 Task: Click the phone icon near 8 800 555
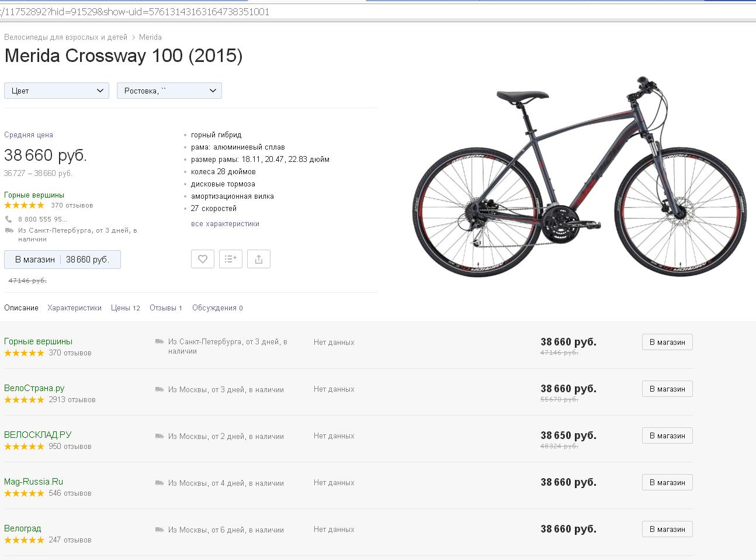[9, 219]
